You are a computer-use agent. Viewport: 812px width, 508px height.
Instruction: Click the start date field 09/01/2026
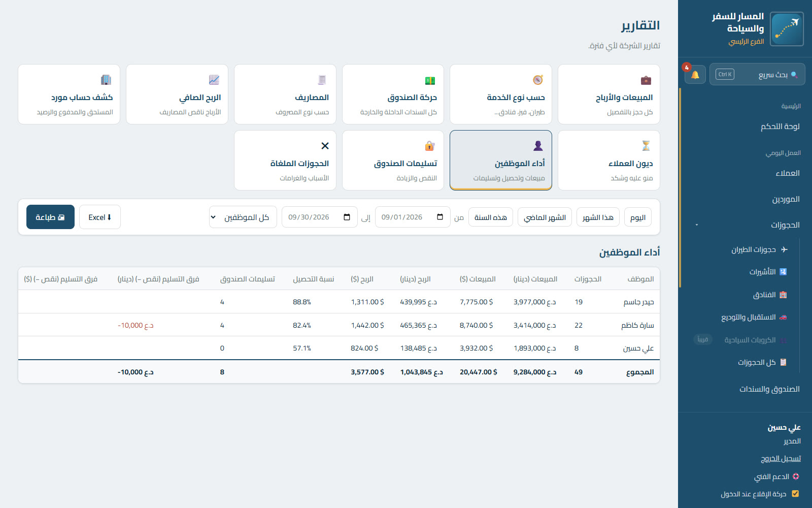(x=413, y=217)
